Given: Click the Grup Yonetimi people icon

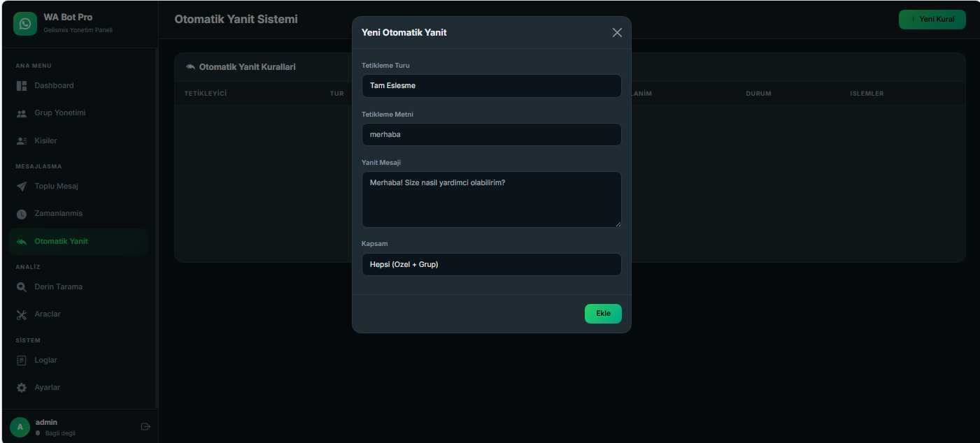Looking at the screenshot, I should coord(22,113).
